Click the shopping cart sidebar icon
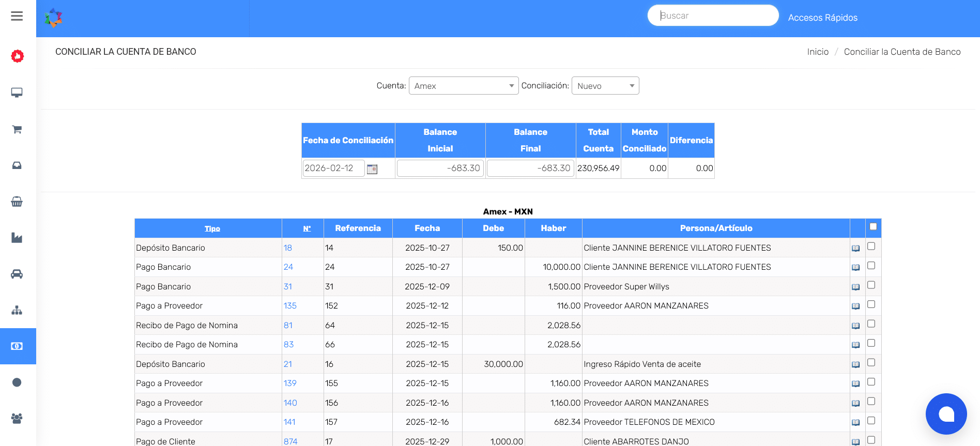Image resolution: width=980 pixels, height=446 pixels. coord(17,129)
